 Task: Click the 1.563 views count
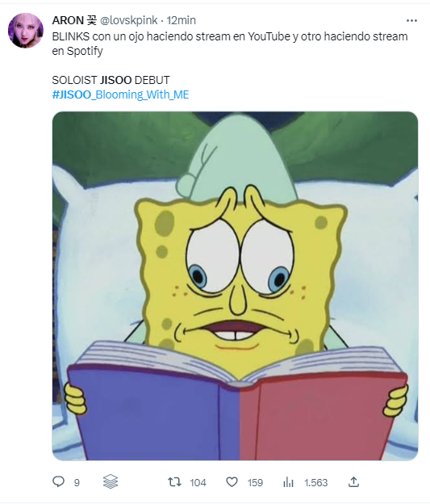click(x=316, y=482)
